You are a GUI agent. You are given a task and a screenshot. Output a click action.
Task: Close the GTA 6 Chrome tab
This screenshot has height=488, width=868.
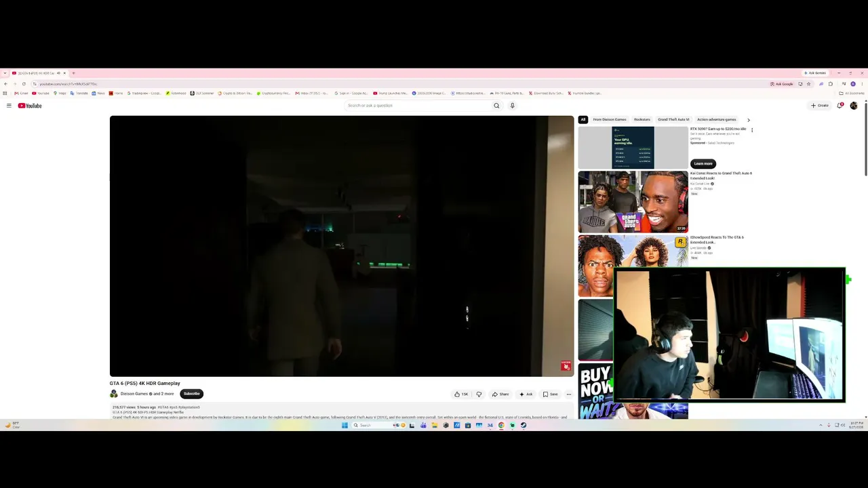(x=64, y=73)
